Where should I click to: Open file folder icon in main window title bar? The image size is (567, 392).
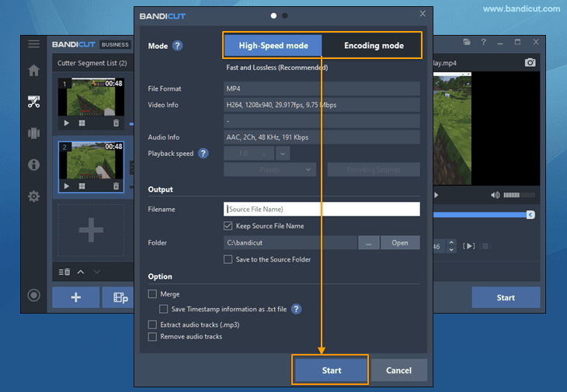coord(467,42)
